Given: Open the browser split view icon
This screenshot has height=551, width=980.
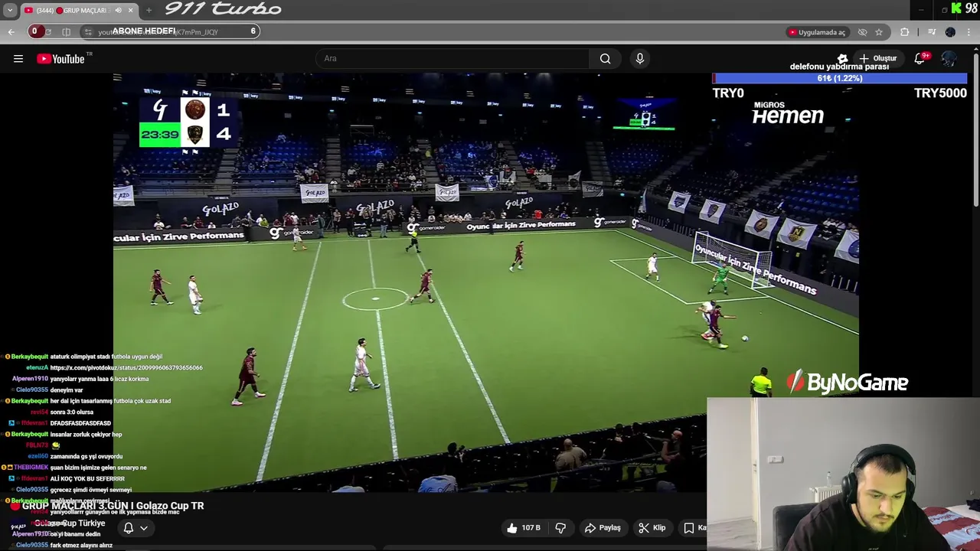Looking at the screenshot, I should (66, 31).
